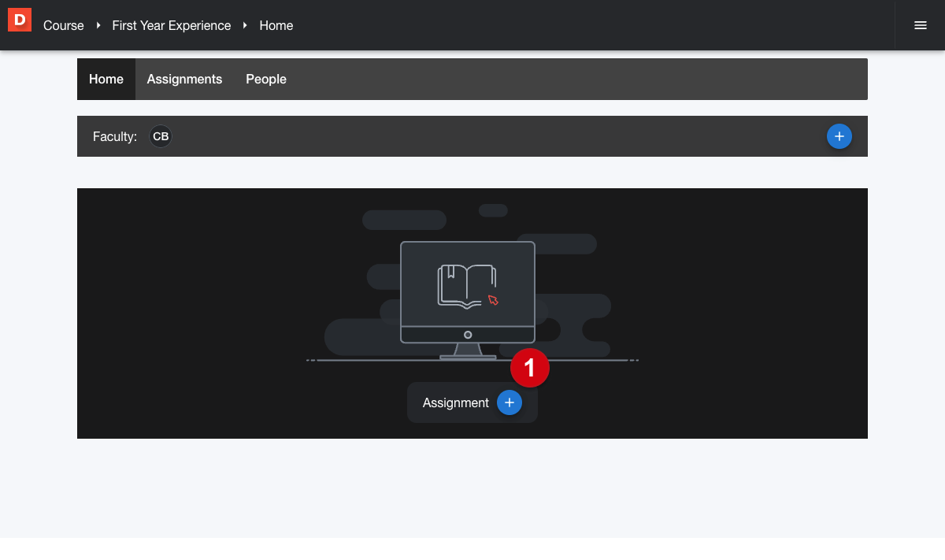This screenshot has width=945, height=560.
Task: Switch to the Assignments tab
Action: [x=184, y=79]
